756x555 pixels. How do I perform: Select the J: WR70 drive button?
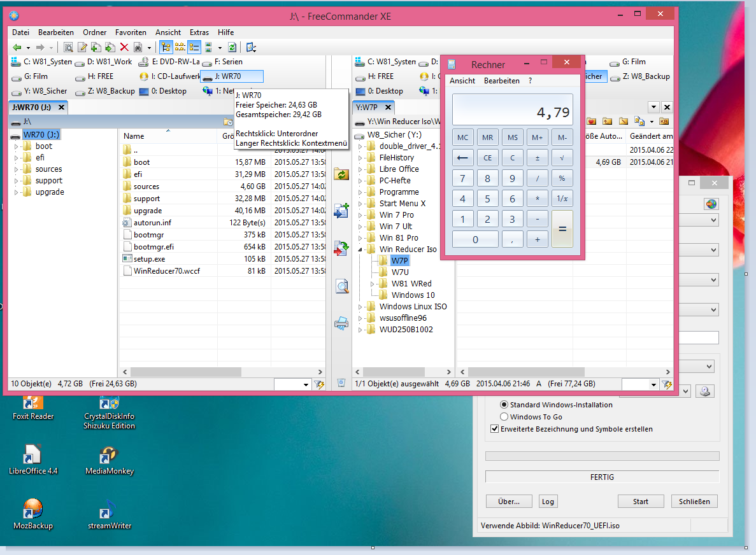click(232, 76)
